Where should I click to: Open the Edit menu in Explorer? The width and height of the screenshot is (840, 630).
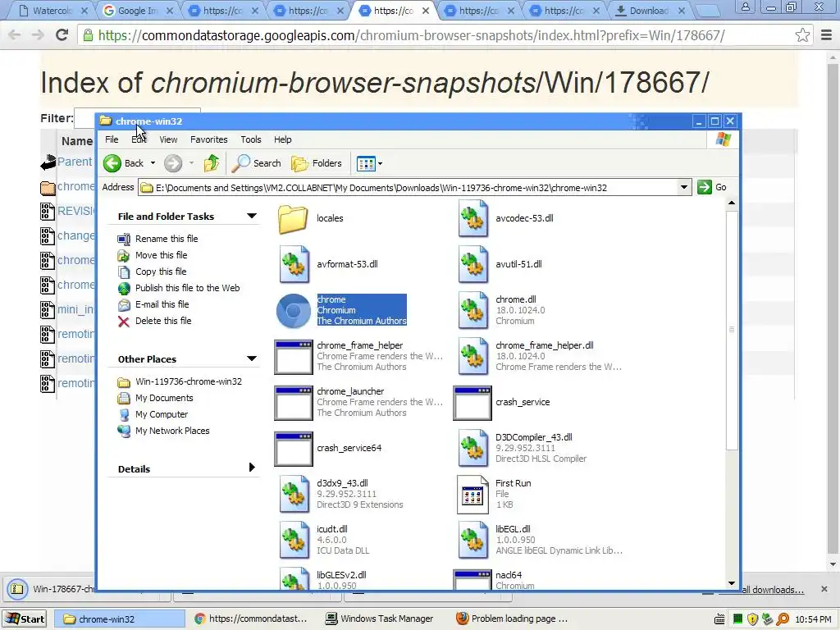pos(139,139)
